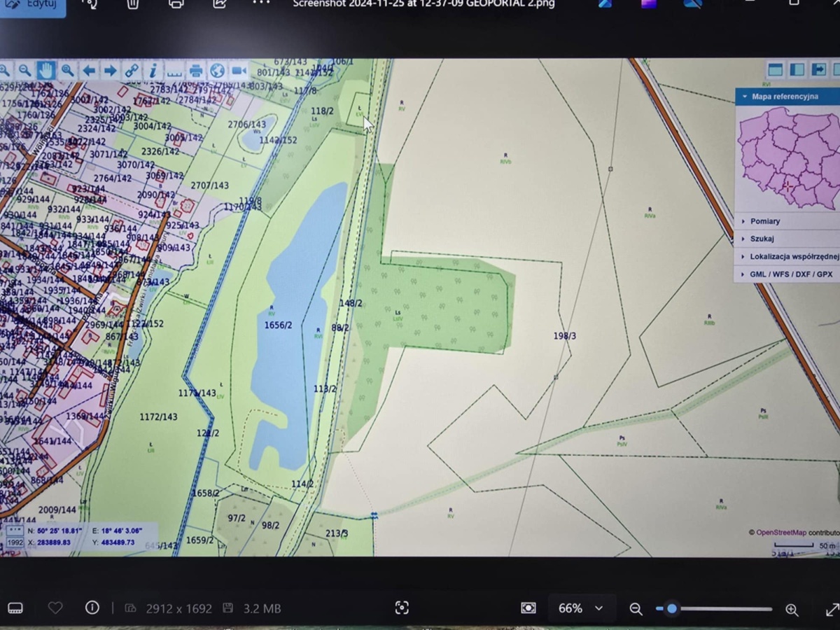The image size is (840, 630).
Task: Click the map link chain icon
Action: 132,71
